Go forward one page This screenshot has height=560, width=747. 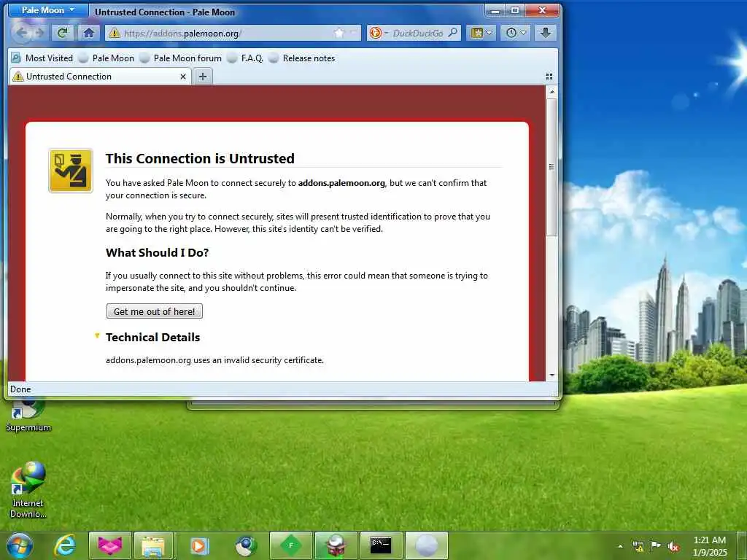(x=40, y=32)
